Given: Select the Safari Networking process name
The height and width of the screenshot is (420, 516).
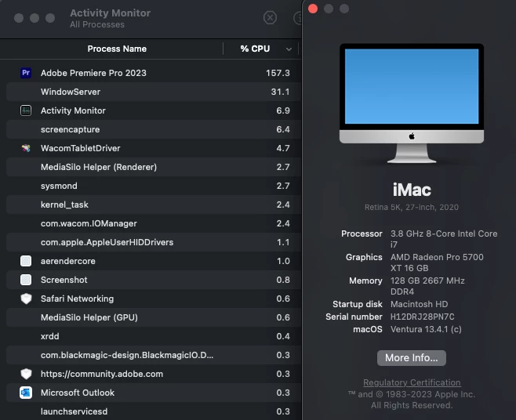Looking at the screenshot, I should coord(78,299).
